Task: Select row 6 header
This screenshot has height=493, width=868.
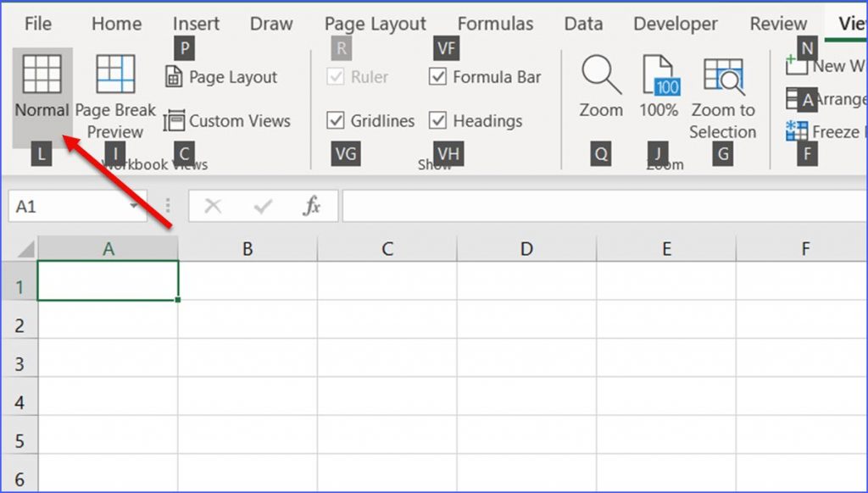Action: pyautogui.click(x=19, y=473)
